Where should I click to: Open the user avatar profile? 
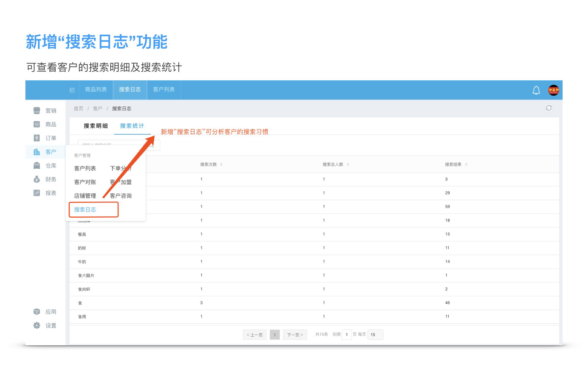click(553, 90)
